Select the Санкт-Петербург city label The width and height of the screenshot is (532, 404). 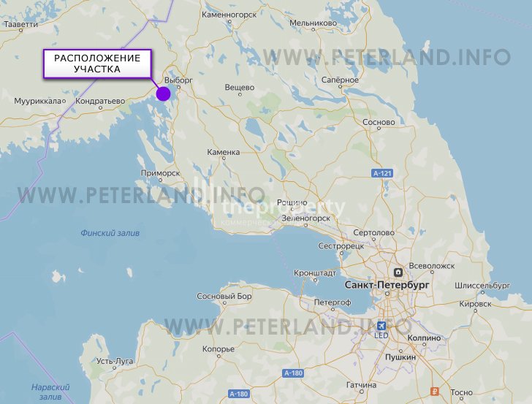point(387,285)
